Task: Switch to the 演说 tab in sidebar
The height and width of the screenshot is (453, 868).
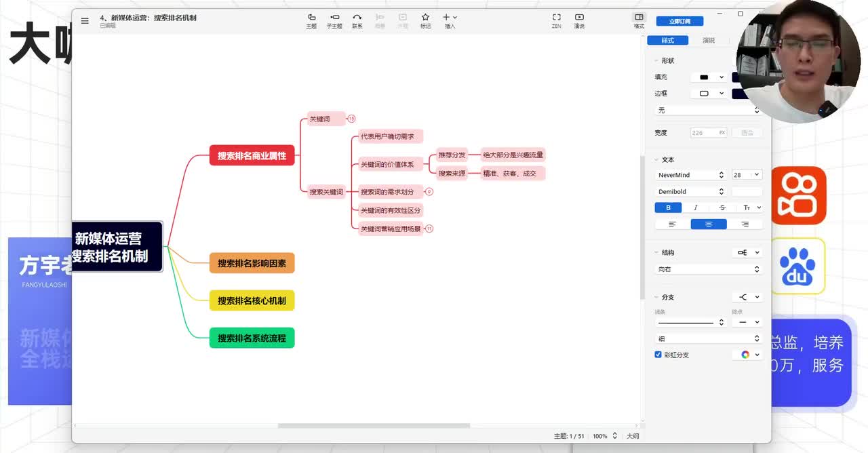Action: pyautogui.click(x=709, y=41)
